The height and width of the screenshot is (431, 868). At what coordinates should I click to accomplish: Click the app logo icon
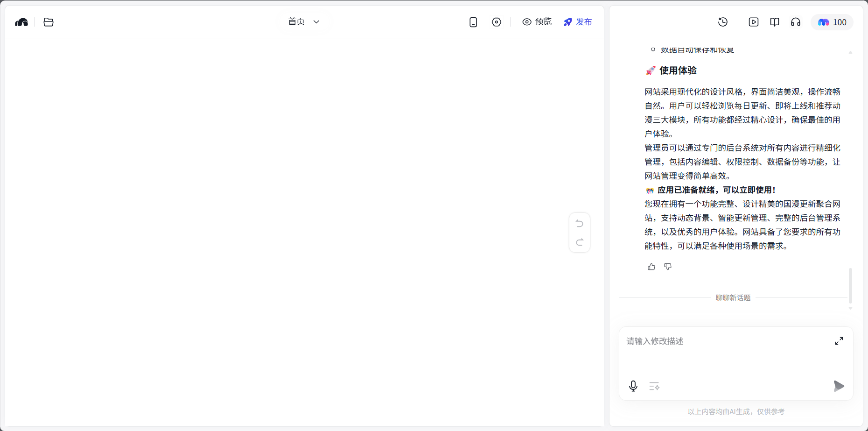coord(21,22)
